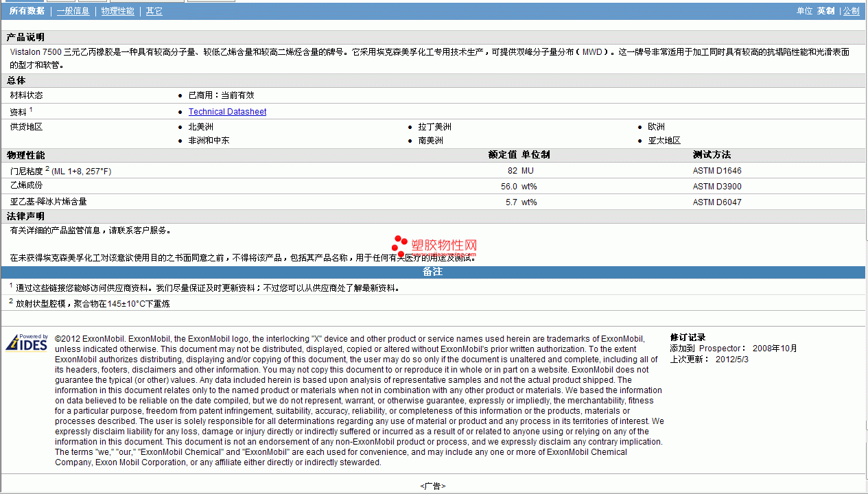Click the 物理性能 table section header
The image size is (868, 494).
point(25,155)
